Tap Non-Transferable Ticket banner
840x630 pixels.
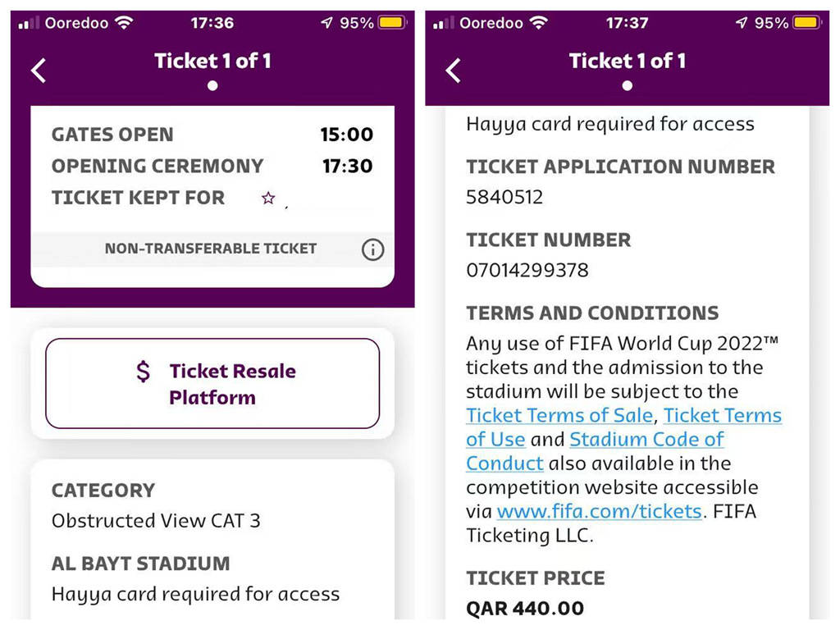click(x=211, y=249)
